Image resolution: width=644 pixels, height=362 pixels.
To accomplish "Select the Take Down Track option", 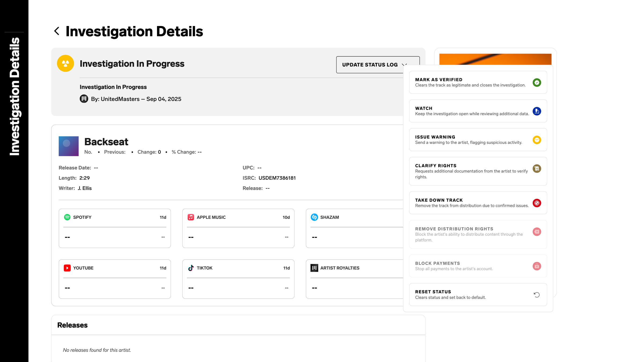I will pyautogui.click(x=478, y=203).
